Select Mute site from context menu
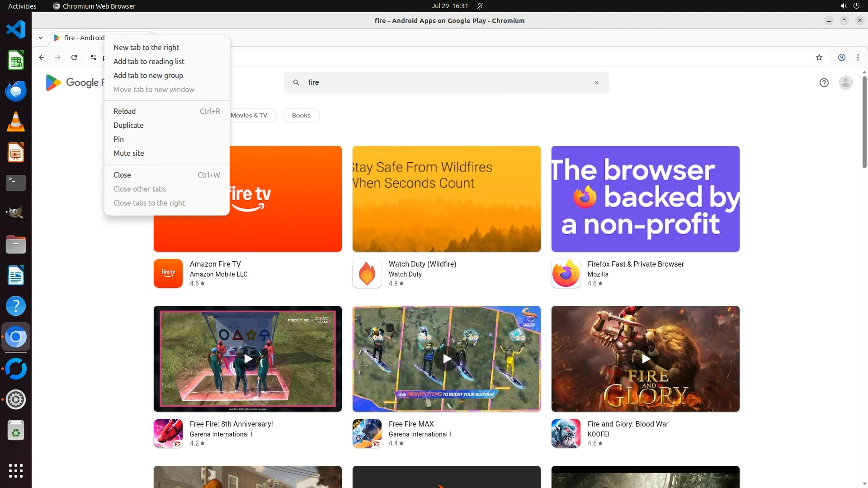Viewport: 868px width, 488px height. [129, 153]
